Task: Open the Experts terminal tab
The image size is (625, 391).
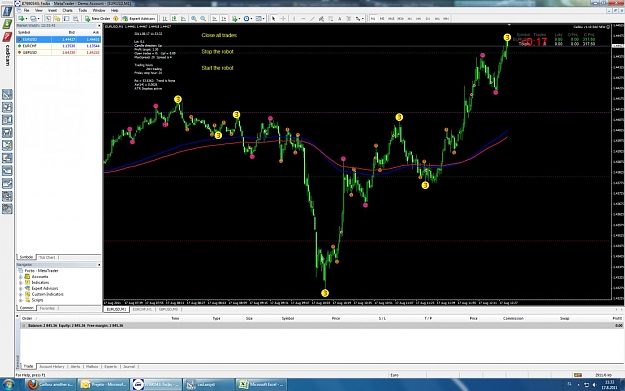Action: [110, 367]
